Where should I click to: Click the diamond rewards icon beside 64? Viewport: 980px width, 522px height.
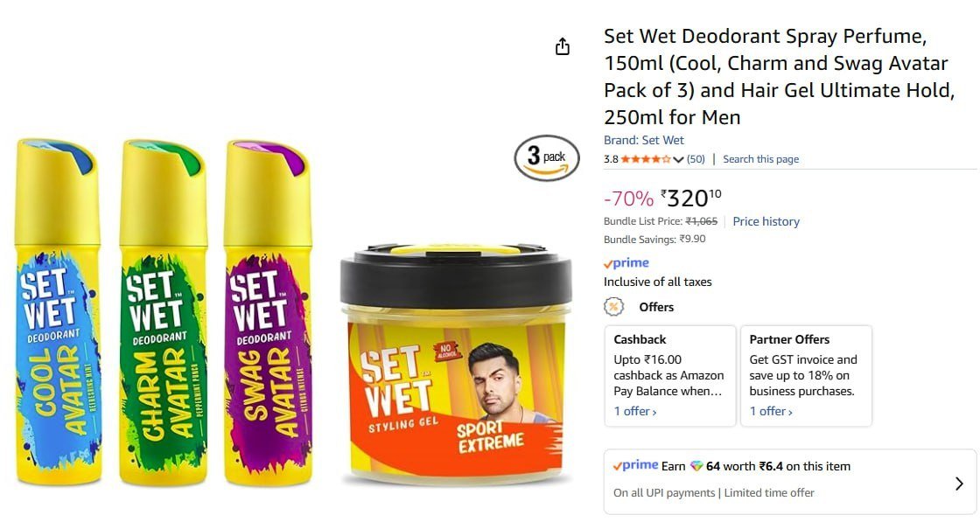click(696, 466)
